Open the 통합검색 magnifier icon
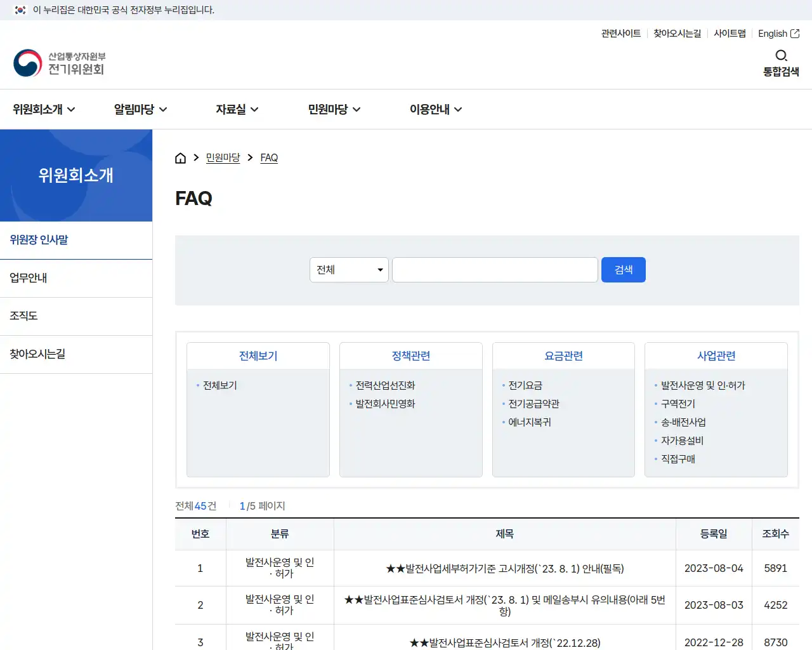812x650 pixels. coord(781,56)
